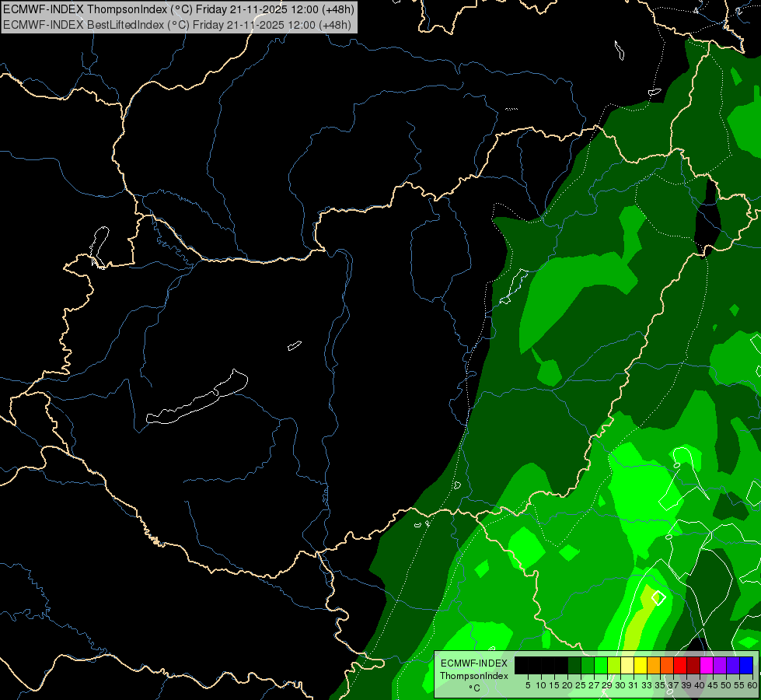This screenshot has width=761, height=700.
Task: Select the dark red 39–40 legend swatch
Action: 693,665
